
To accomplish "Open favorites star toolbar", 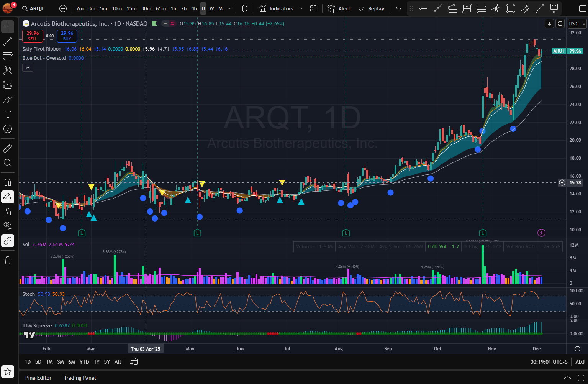I will tap(8, 372).
